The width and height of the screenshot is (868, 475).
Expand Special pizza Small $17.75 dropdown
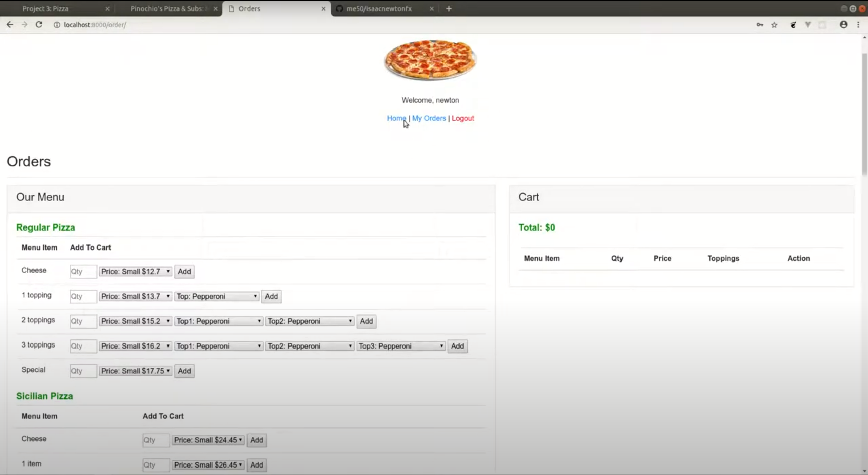(x=135, y=371)
